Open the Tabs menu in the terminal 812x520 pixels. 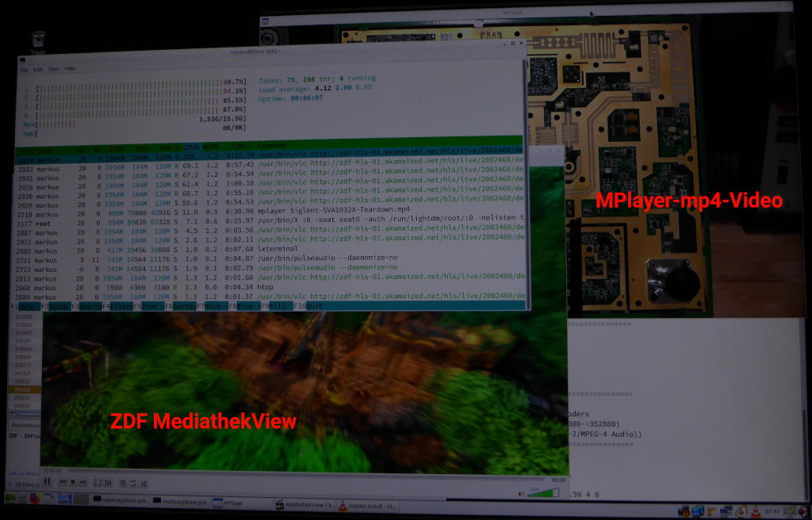click(54, 69)
